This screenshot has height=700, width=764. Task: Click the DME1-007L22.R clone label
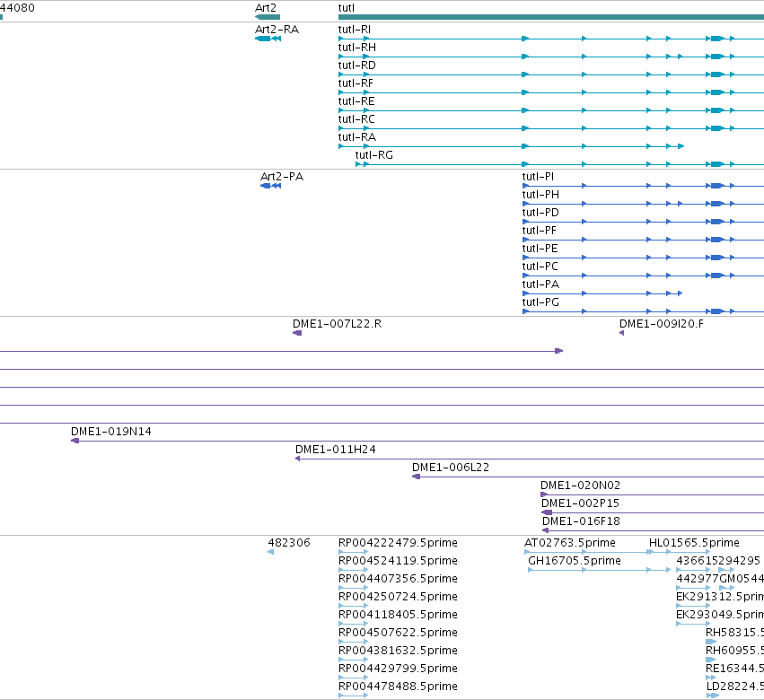pyautogui.click(x=338, y=324)
